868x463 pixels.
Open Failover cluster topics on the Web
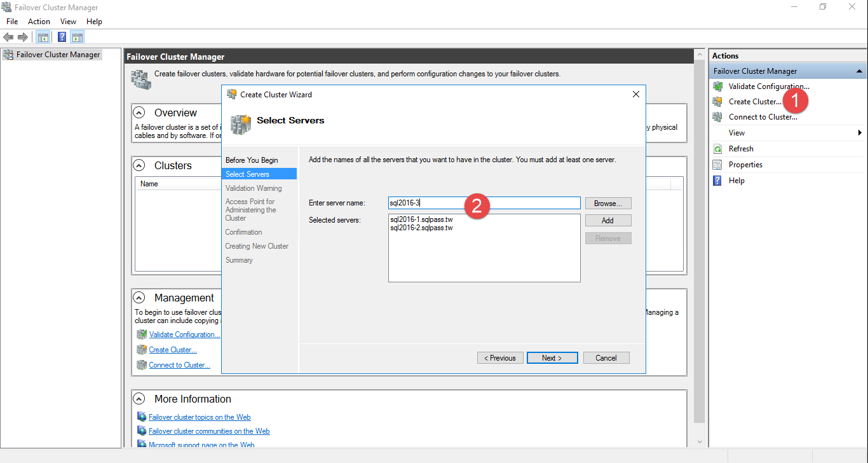click(x=200, y=417)
